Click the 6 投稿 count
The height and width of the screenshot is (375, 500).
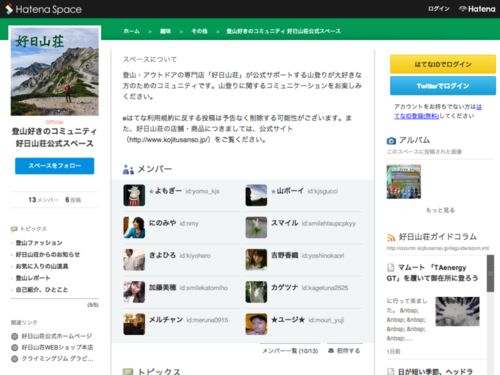click(73, 200)
